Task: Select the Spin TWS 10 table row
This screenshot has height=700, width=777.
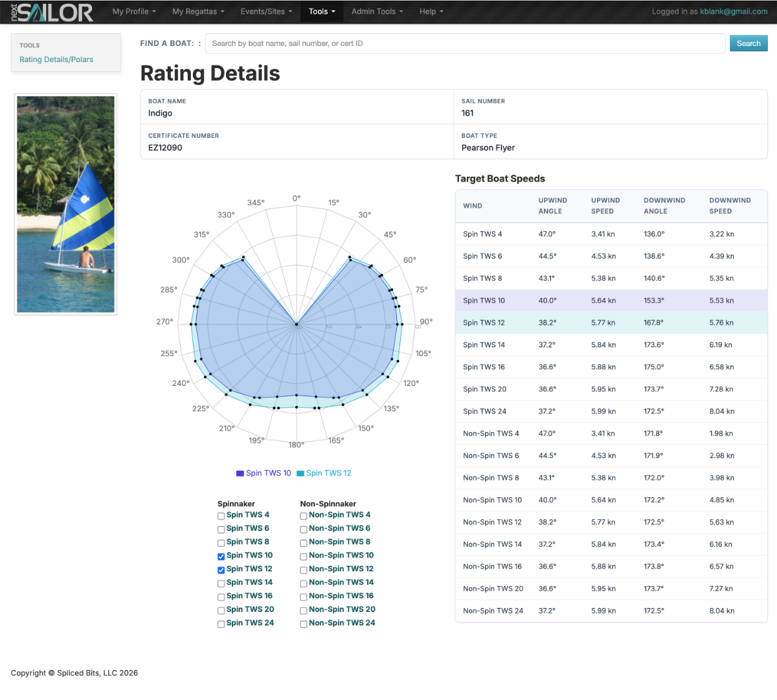Action: pyautogui.click(x=611, y=300)
